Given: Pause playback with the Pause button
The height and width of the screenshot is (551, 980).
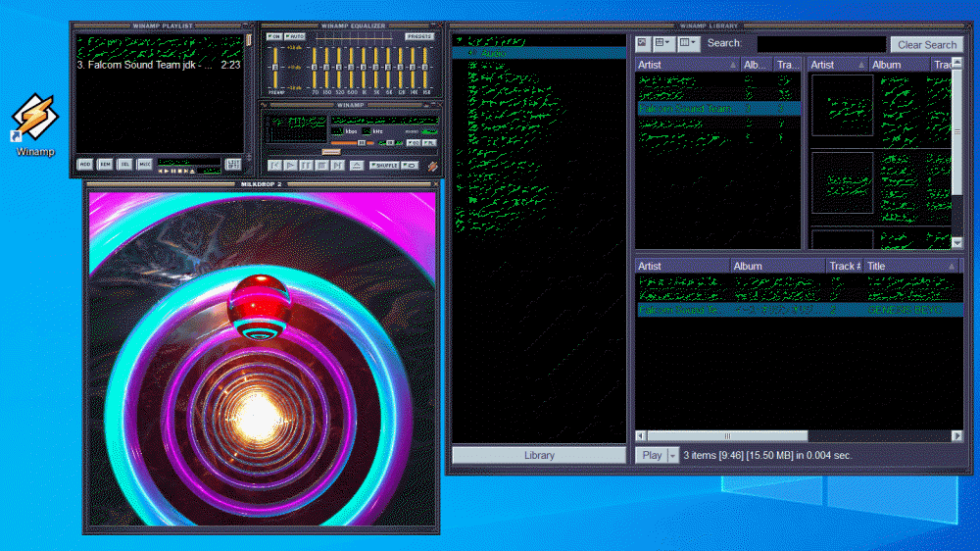Looking at the screenshot, I should (x=306, y=166).
